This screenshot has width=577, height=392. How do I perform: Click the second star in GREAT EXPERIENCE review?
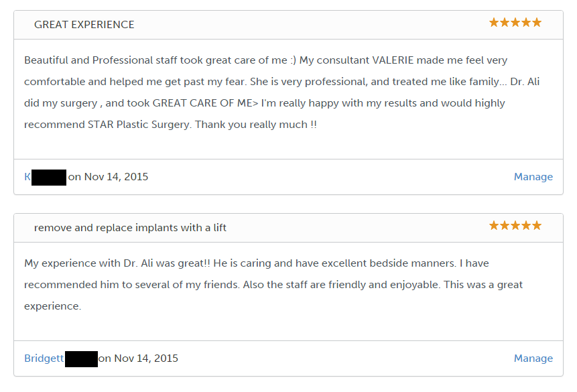(x=505, y=23)
